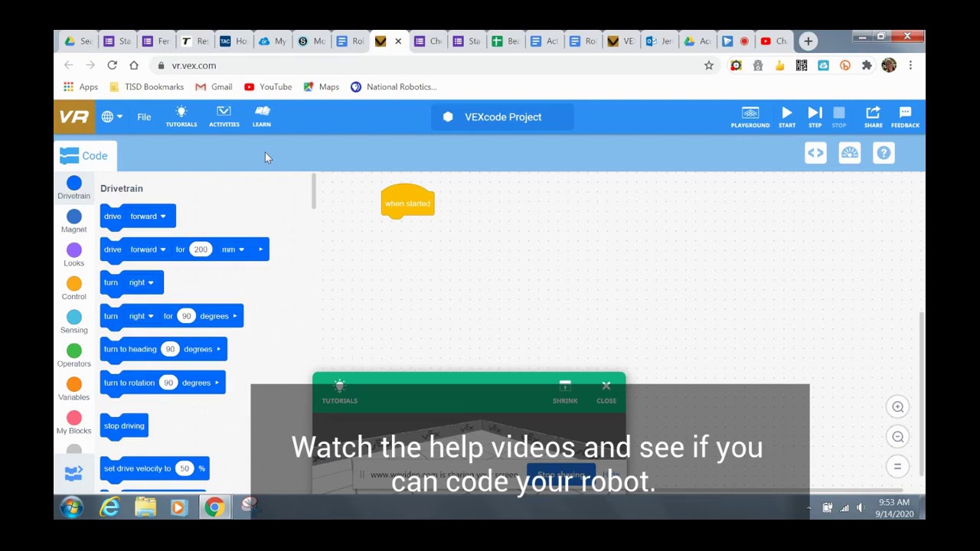The height and width of the screenshot is (551, 980).
Task: Select the Code tab
Action: (85, 156)
